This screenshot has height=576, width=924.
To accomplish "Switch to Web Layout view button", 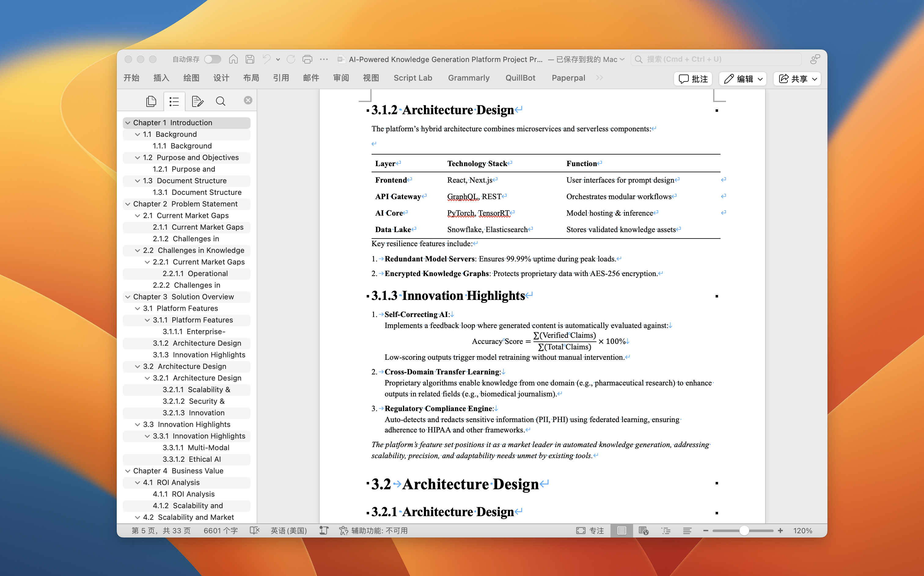I will [x=643, y=531].
